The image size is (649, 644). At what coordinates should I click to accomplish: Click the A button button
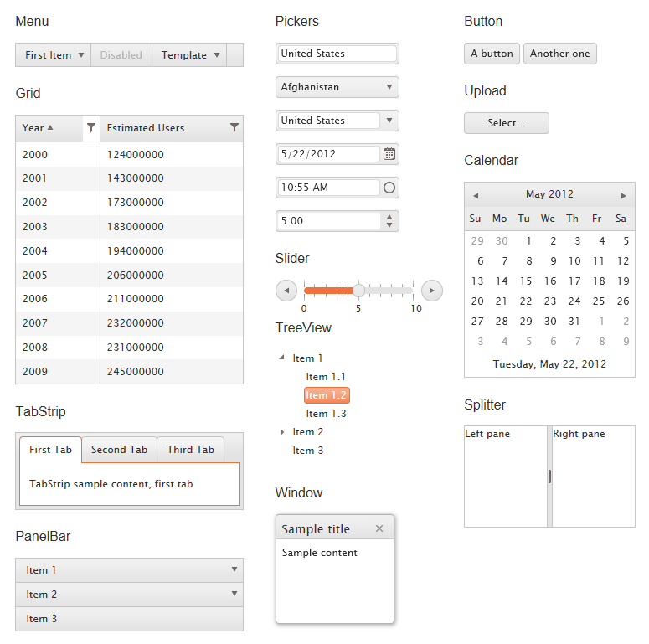pyautogui.click(x=492, y=54)
